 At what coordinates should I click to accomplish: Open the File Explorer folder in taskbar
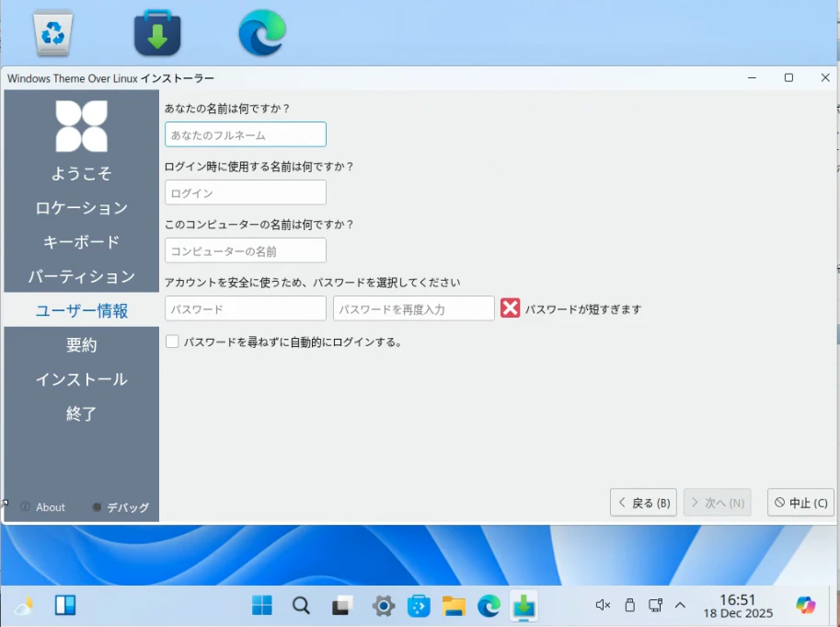click(x=454, y=606)
